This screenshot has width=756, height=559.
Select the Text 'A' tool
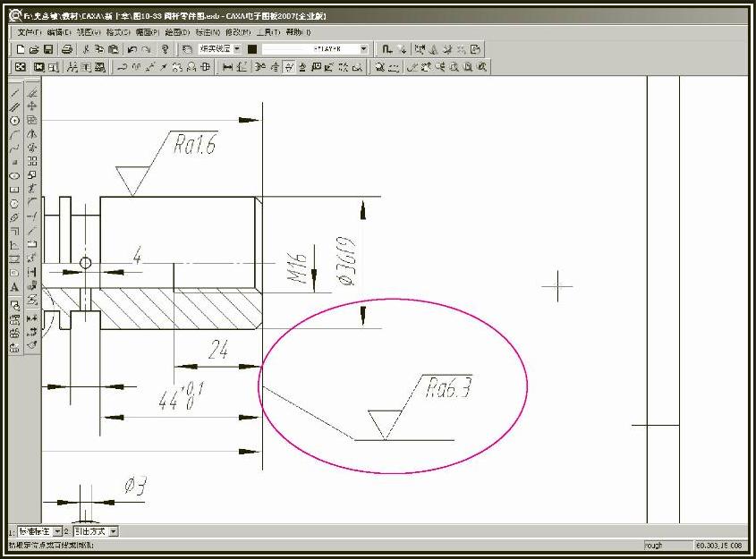click(15, 287)
